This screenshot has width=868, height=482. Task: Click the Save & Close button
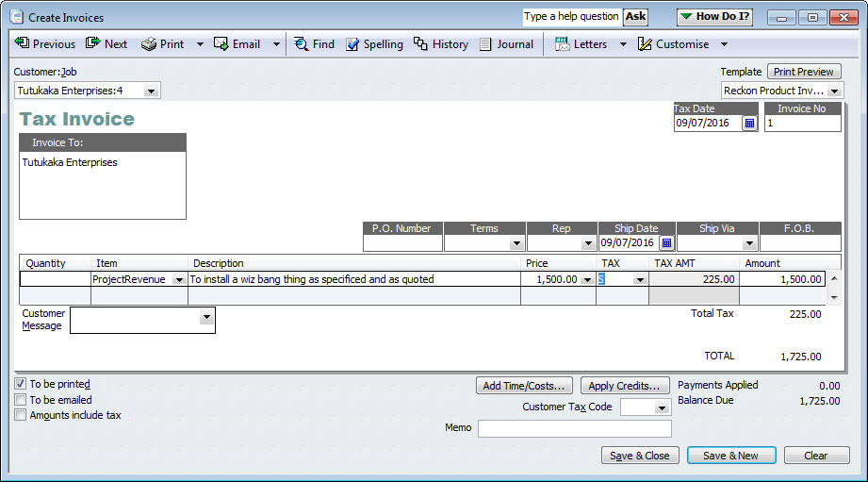click(639, 456)
